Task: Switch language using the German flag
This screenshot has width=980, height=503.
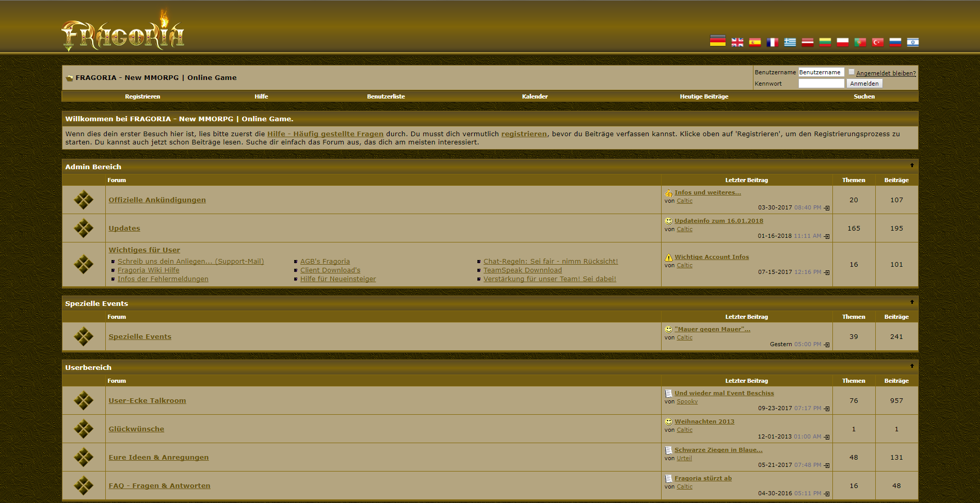Action: pos(717,42)
